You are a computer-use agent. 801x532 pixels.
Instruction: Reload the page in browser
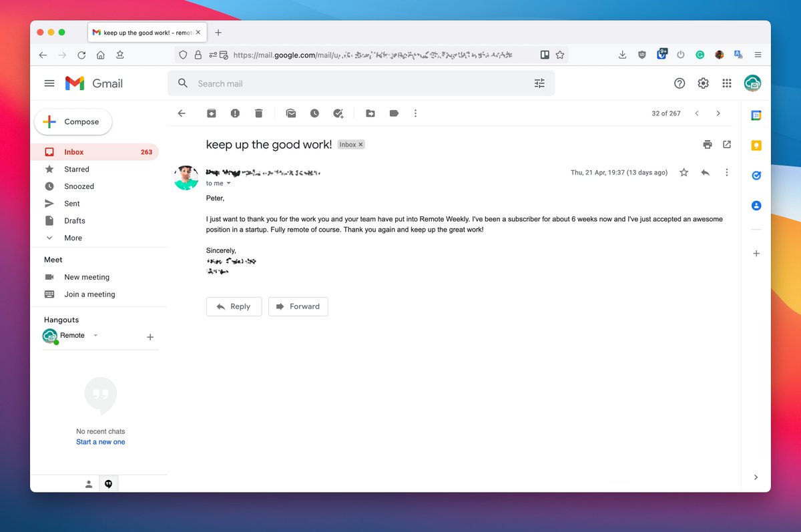81,55
